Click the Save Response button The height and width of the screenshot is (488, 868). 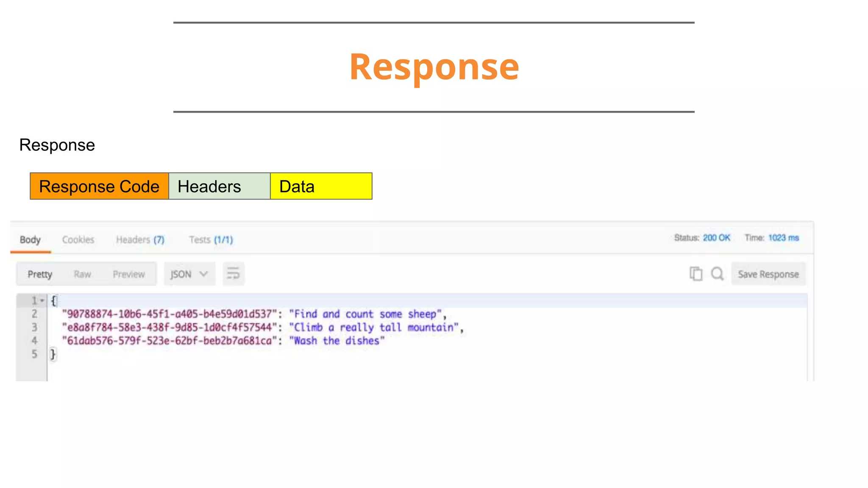coord(768,274)
